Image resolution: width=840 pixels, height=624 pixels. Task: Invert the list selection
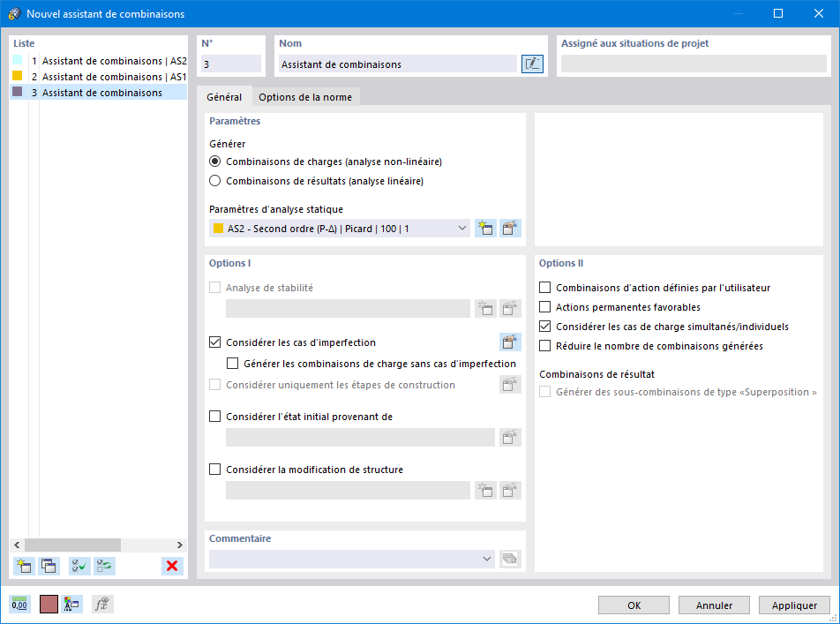104,566
